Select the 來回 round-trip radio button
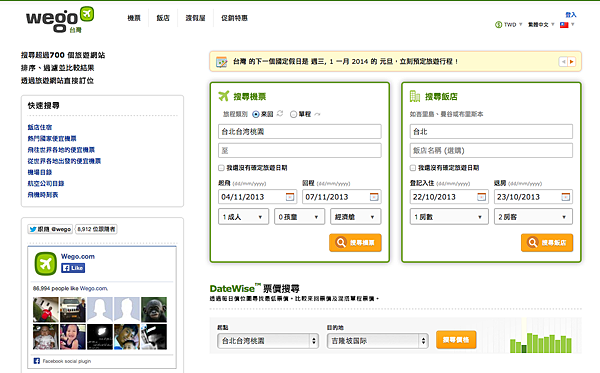 [256, 114]
